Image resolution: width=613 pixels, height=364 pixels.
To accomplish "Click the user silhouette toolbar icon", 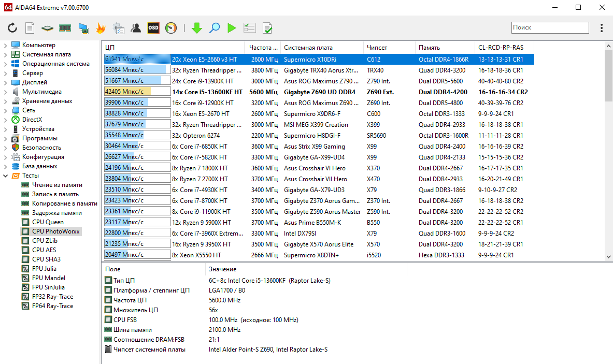I will (x=136, y=28).
